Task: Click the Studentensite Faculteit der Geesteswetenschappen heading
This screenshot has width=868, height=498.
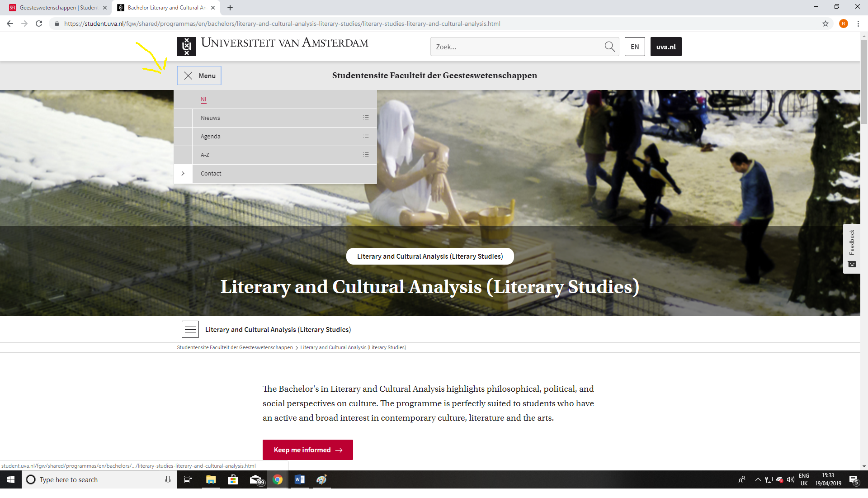Action: coord(434,76)
